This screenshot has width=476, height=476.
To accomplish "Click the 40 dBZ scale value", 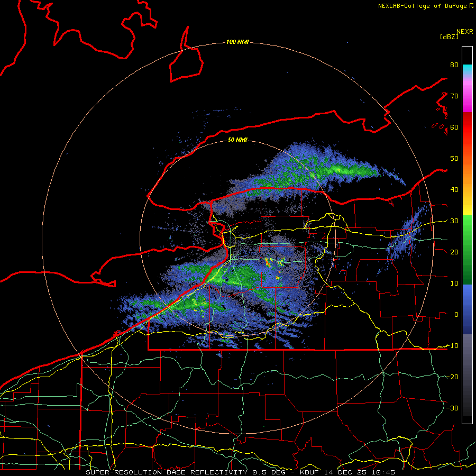I will [454, 190].
